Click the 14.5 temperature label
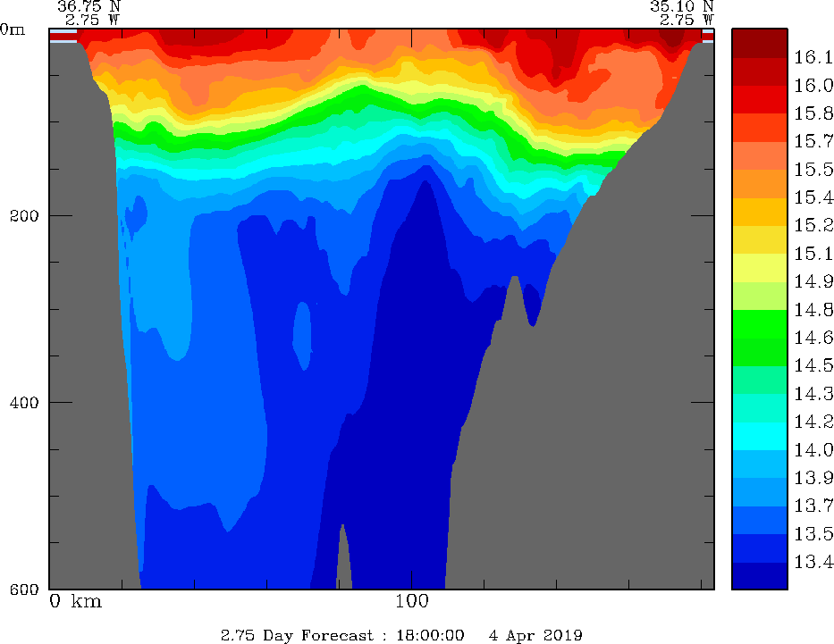 point(813,366)
